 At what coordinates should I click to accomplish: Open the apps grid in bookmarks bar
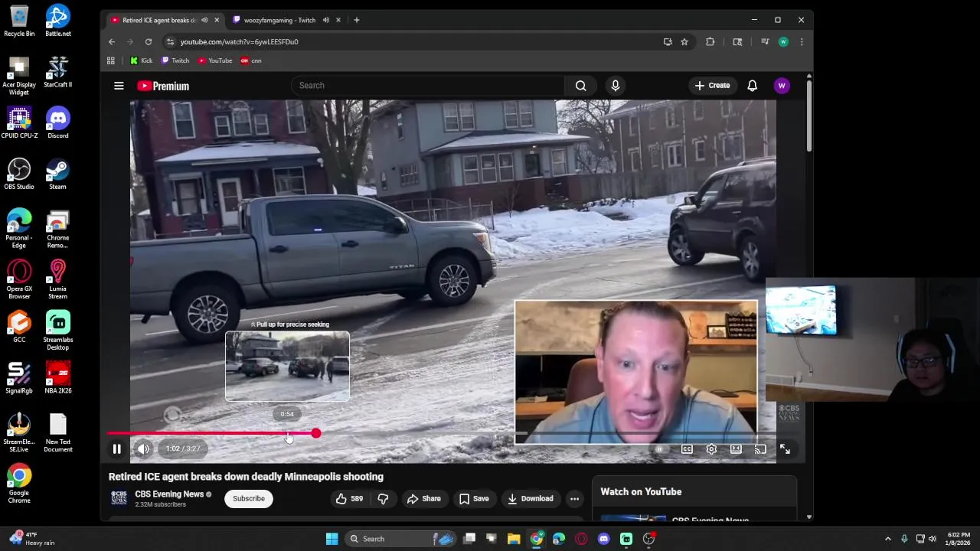tap(111, 60)
